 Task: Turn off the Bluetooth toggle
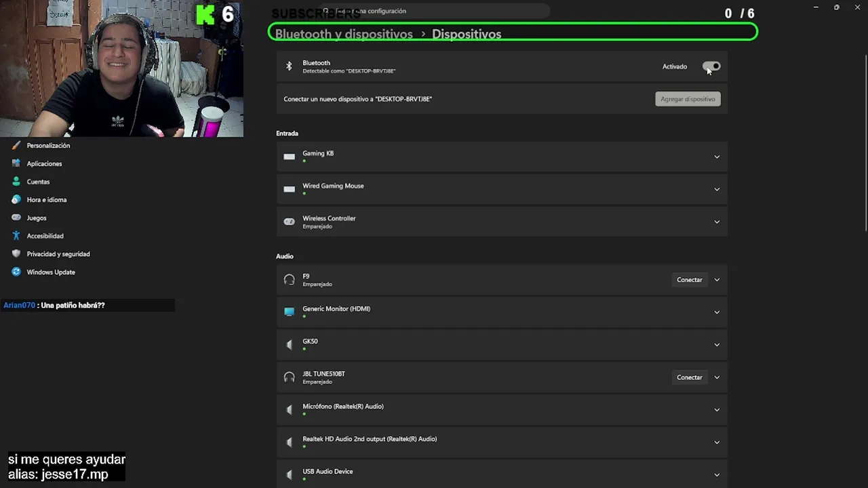click(x=711, y=66)
